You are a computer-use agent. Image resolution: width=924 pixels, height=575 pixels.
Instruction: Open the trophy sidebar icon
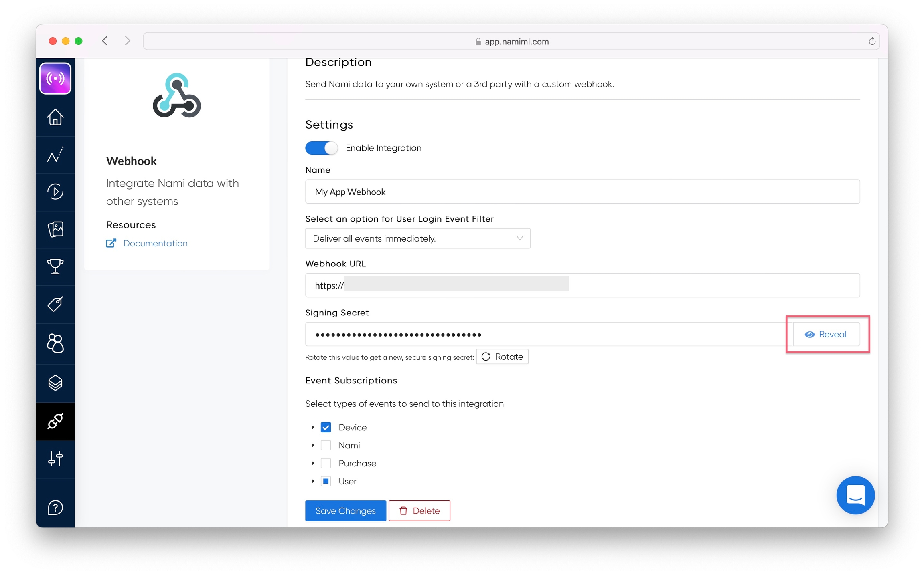pyautogui.click(x=55, y=266)
